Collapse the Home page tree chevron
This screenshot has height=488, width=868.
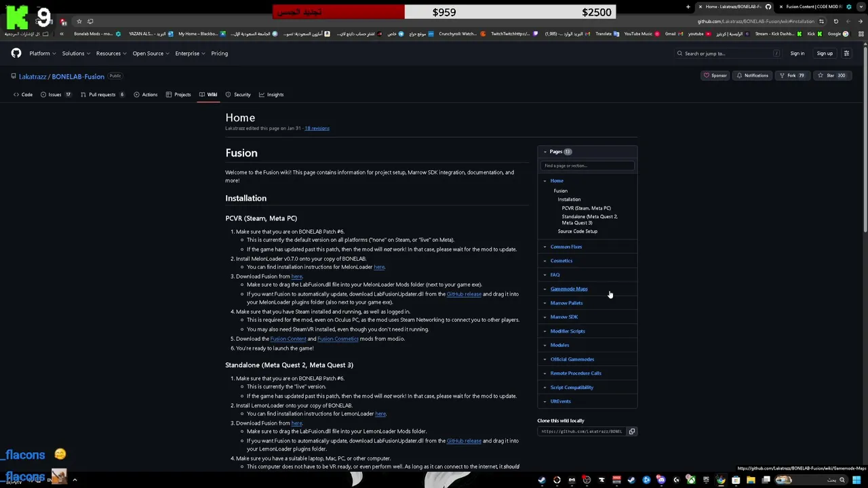pyautogui.click(x=545, y=181)
